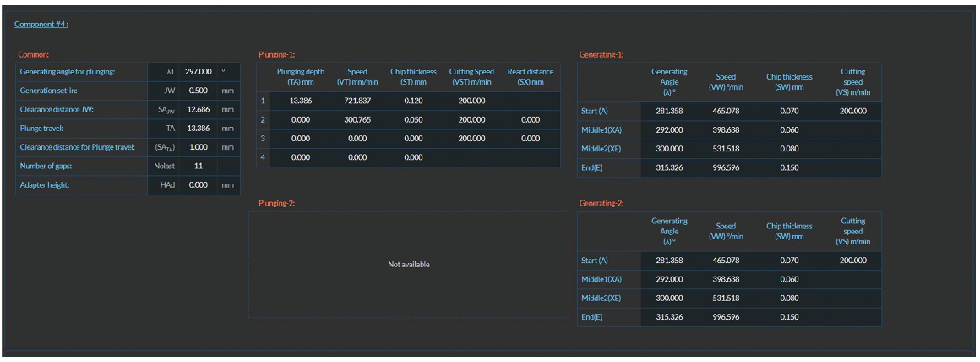The height and width of the screenshot is (362, 980).
Task: Click the 'React distance (SX) mm' column header
Action: pos(531,77)
